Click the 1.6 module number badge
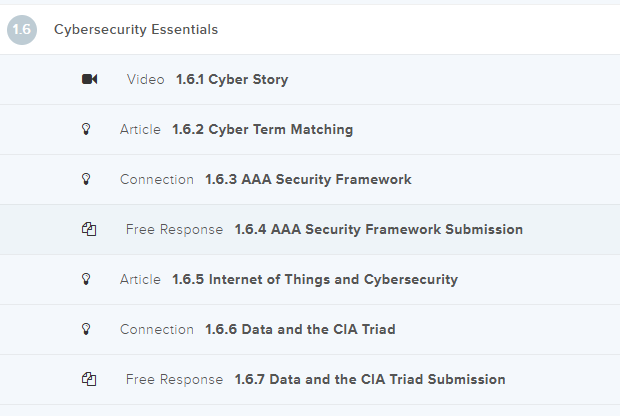This screenshot has width=620, height=416. (21, 30)
